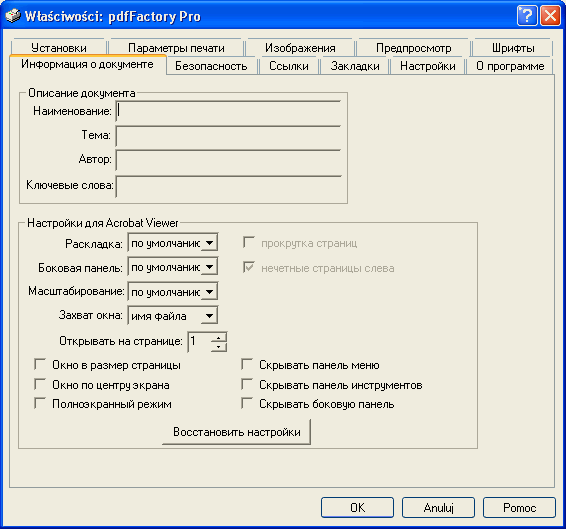Select the Шрифты tab
Screen dimensions: 566x529
[513, 48]
